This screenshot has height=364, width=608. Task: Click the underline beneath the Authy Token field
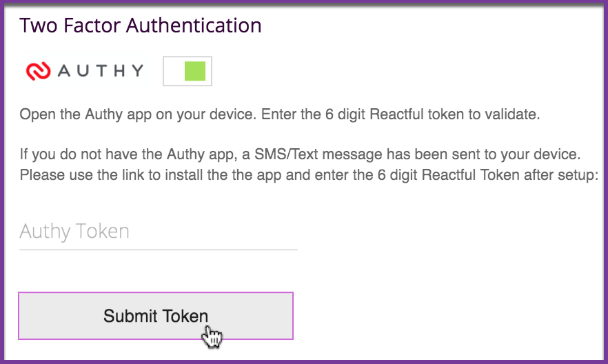(x=158, y=249)
